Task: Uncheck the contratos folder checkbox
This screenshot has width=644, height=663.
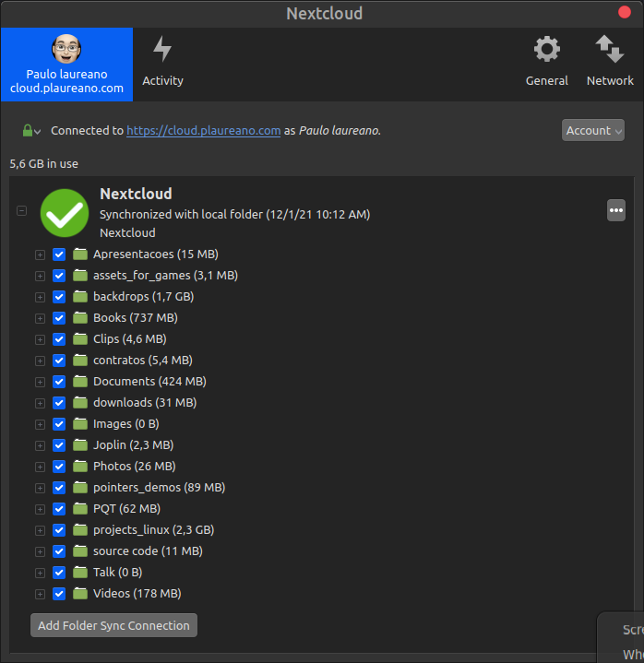Action: 59,361
